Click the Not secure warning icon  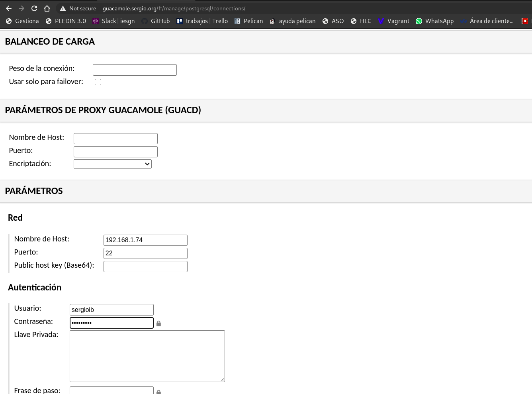click(63, 8)
